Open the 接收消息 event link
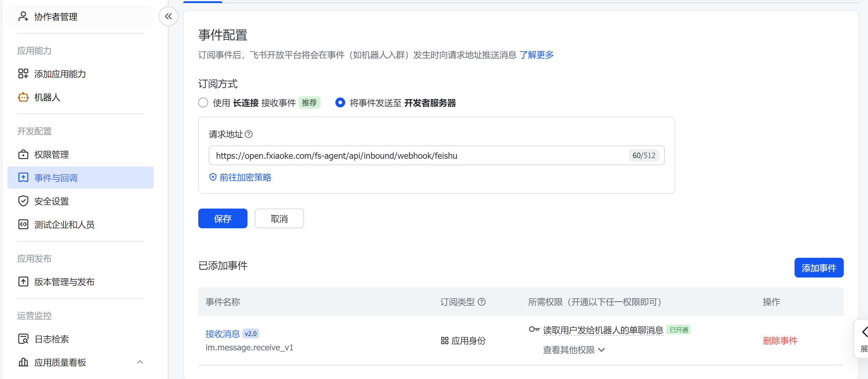 click(x=223, y=334)
